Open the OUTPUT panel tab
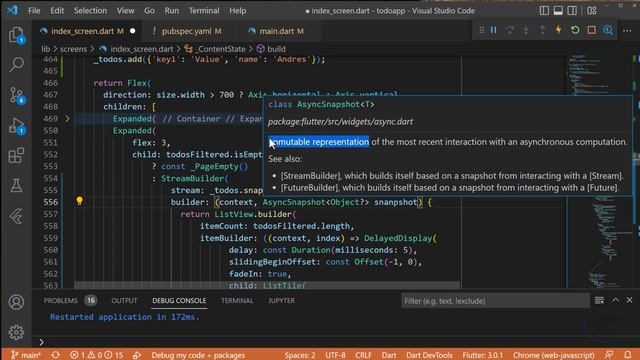This screenshot has height=360, width=640. (x=124, y=301)
